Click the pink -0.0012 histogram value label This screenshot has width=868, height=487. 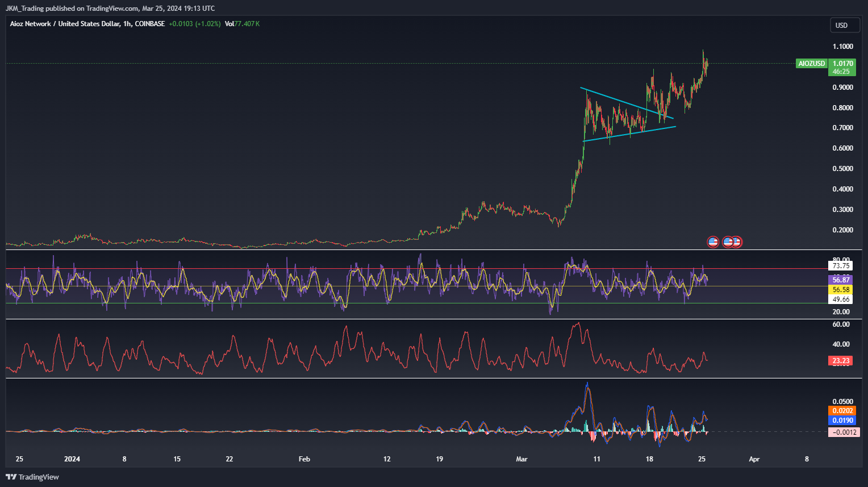click(x=844, y=432)
